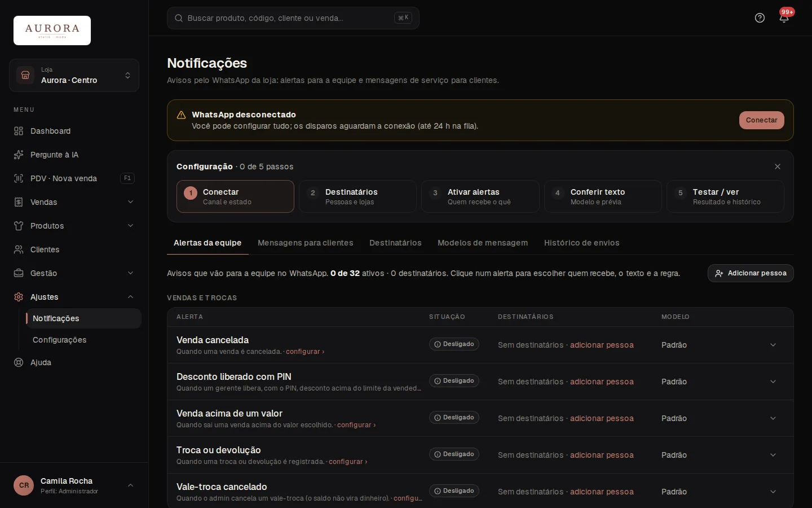The image size is (812, 508).
Task: Toggle Desligado status for Troca ou devolução
Action: tap(454, 454)
